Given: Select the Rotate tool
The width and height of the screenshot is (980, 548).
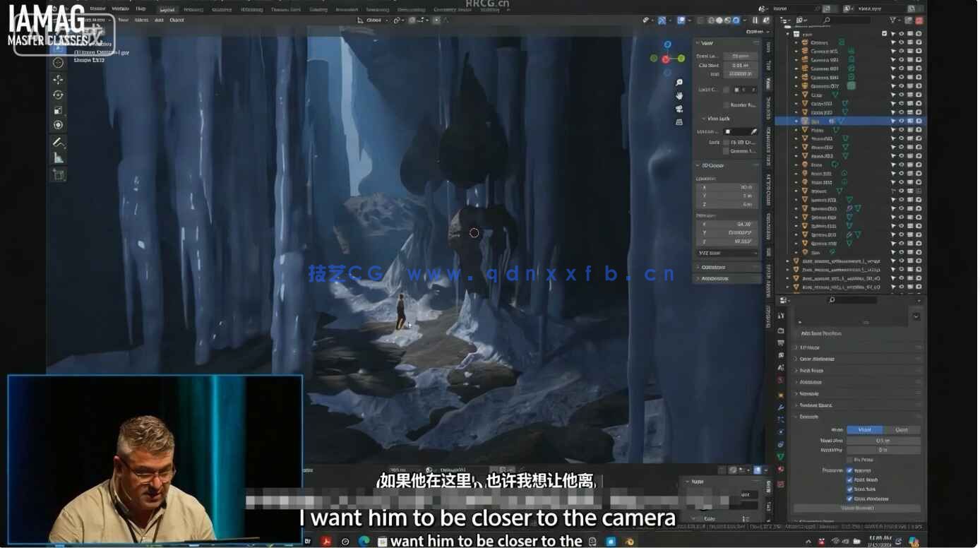Looking at the screenshot, I should click(x=58, y=95).
